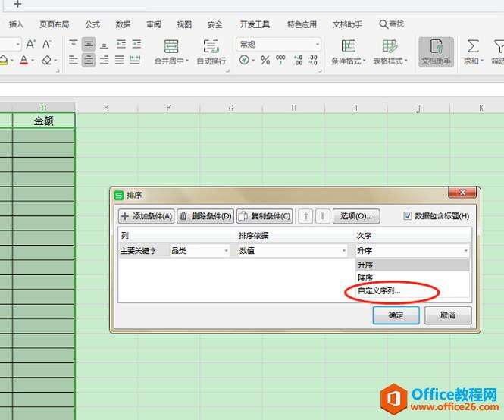Select column header F
The image size is (504, 420).
(x=168, y=108)
